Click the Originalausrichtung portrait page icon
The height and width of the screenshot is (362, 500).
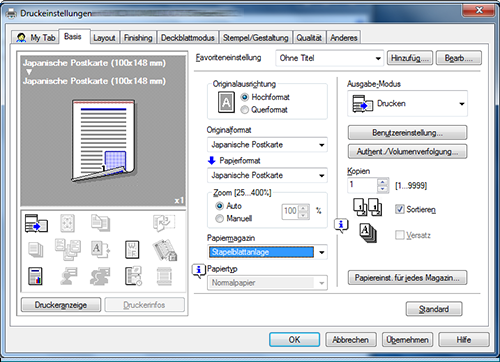pos(226,102)
